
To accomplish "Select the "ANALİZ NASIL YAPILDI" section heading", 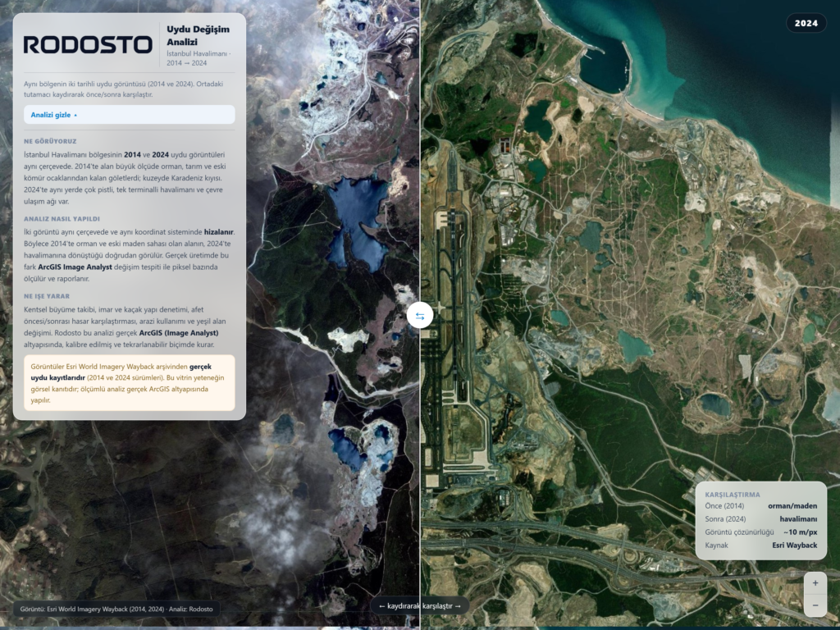I will 62,218.
